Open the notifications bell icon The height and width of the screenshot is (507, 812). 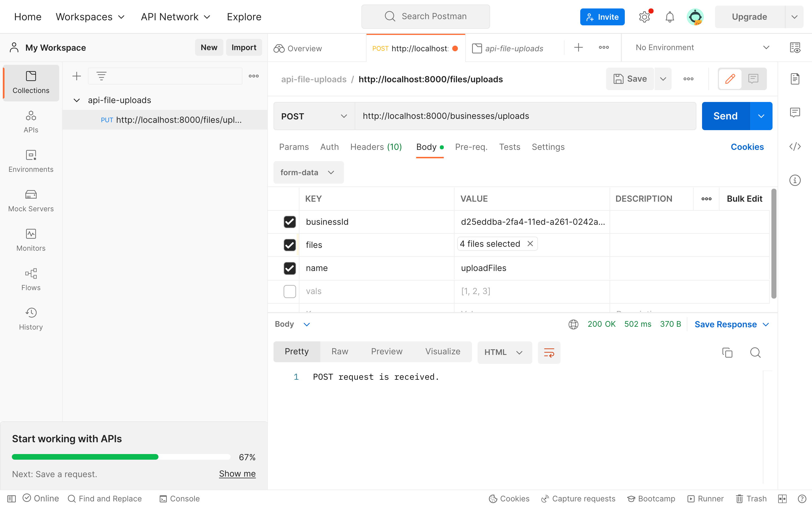point(669,17)
